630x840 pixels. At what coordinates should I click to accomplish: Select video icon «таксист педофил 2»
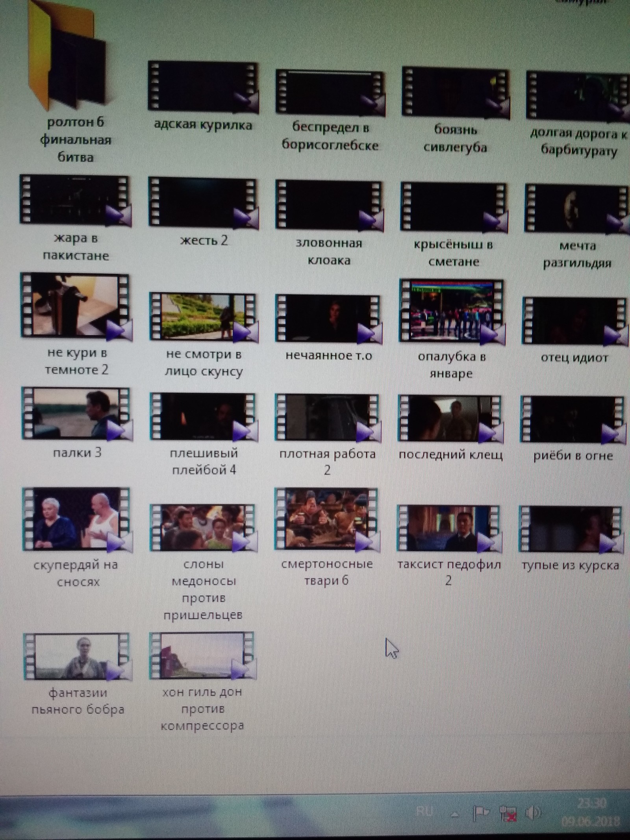(x=449, y=529)
